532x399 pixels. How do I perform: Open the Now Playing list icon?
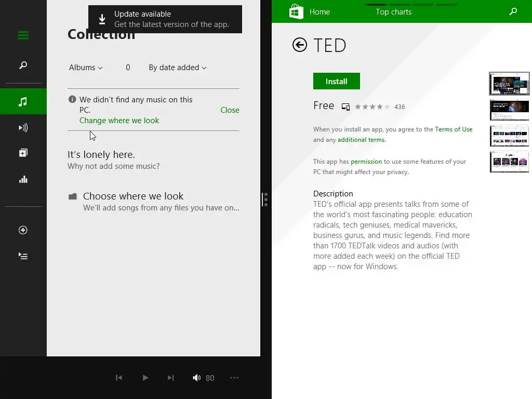[x=23, y=256]
